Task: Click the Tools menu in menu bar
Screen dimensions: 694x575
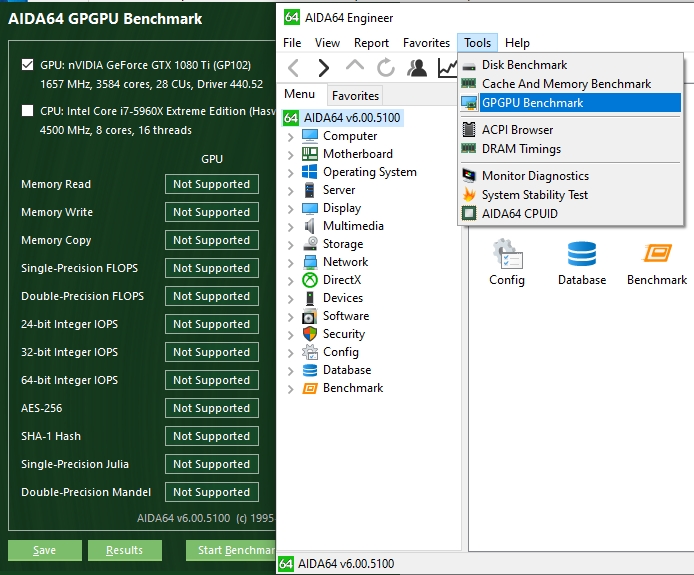Action: pyautogui.click(x=477, y=43)
